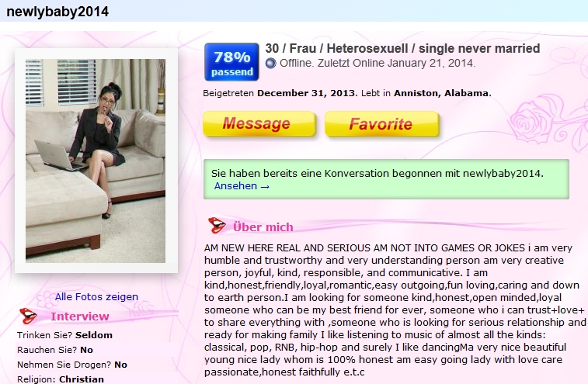
Task: Click the lips icon beside Über mich
Action: pos(217,225)
